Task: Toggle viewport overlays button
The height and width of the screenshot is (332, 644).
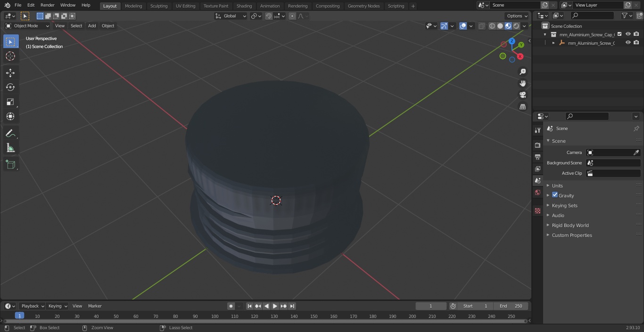Action: (463, 26)
